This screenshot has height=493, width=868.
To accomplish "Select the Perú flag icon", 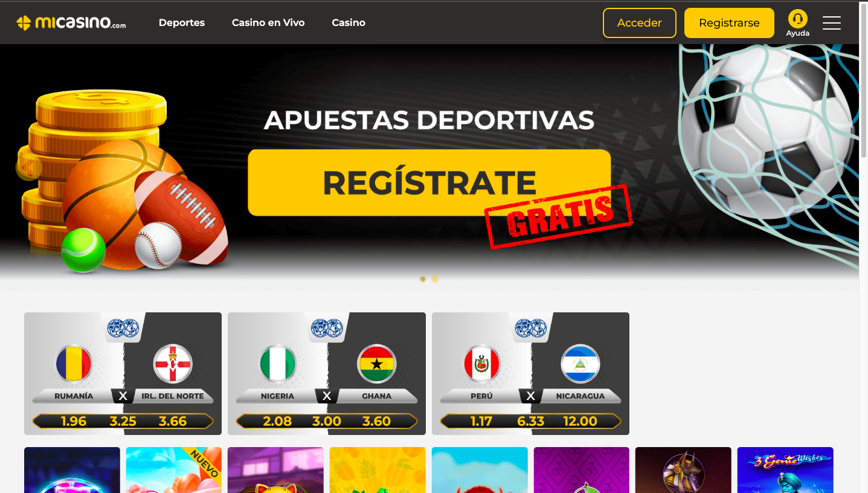I will [481, 365].
